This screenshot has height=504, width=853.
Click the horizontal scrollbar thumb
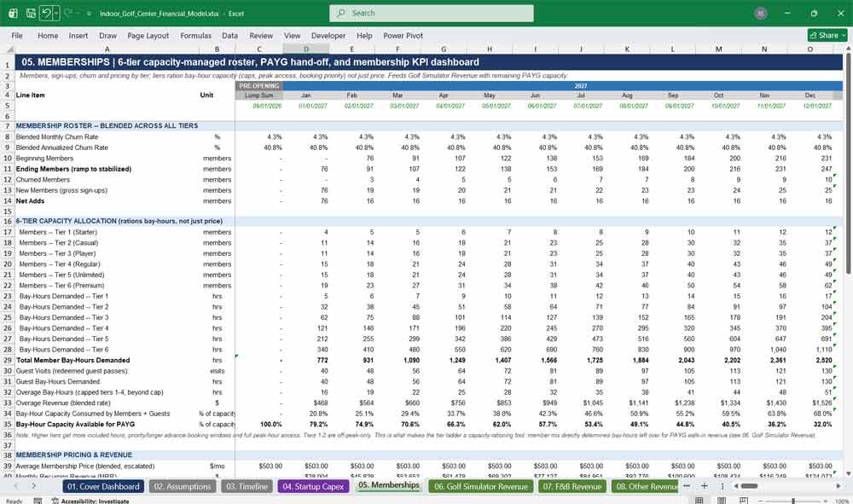pyautogui.click(x=749, y=486)
